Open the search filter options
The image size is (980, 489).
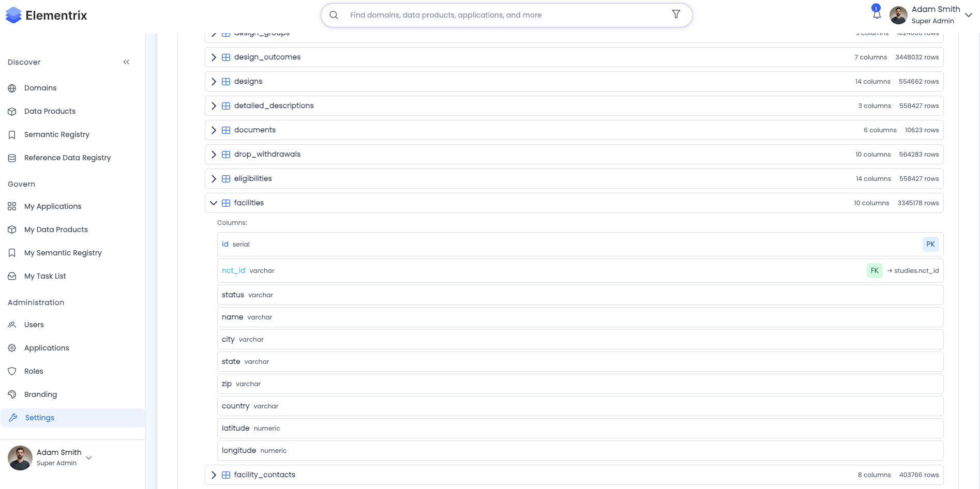coord(676,14)
